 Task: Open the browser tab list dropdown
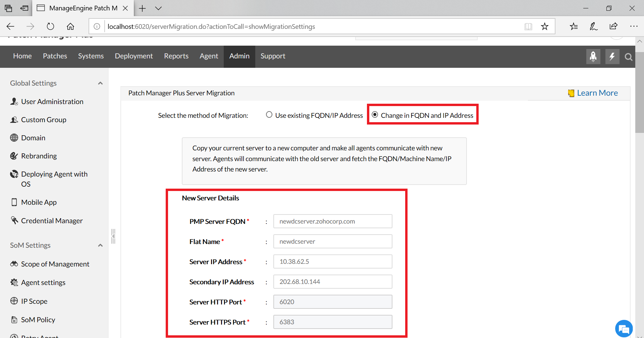click(x=158, y=8)
